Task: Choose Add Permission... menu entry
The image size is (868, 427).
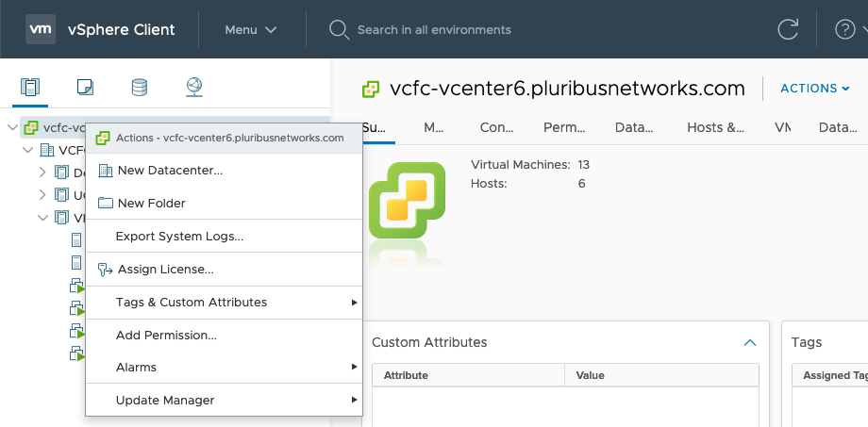Action: pyautogui.click(x=224, y=336)
